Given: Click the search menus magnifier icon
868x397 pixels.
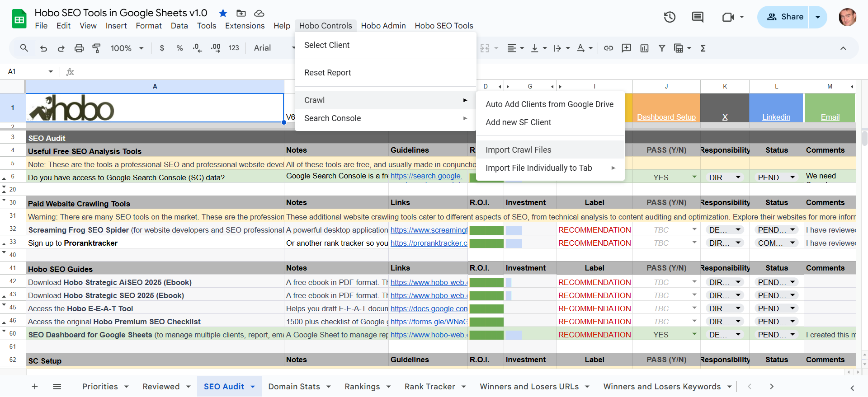Looking at the screenshot, I should tap(24, 48).
